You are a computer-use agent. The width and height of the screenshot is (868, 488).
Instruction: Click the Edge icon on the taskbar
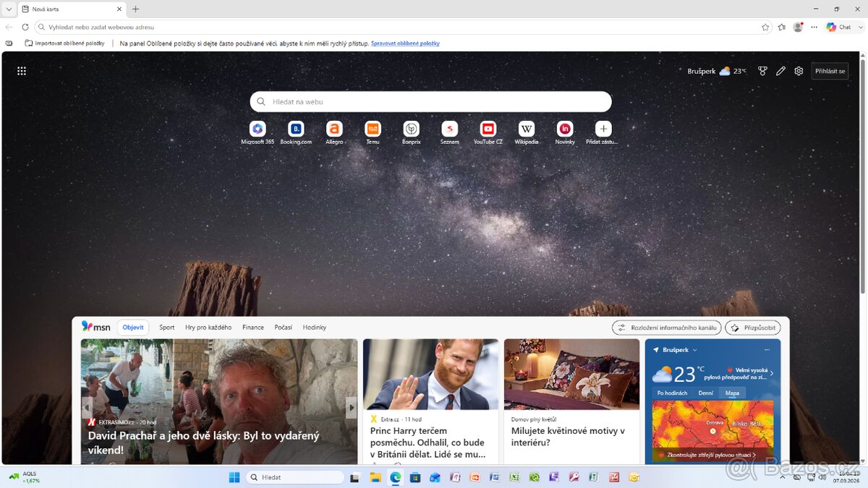[x=396, y=477]
